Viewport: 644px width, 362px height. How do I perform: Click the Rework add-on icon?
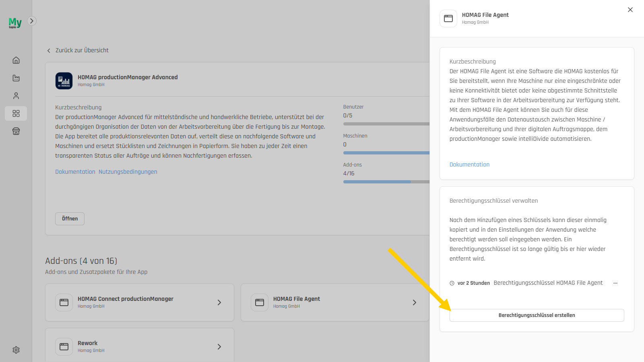[64, 347]
